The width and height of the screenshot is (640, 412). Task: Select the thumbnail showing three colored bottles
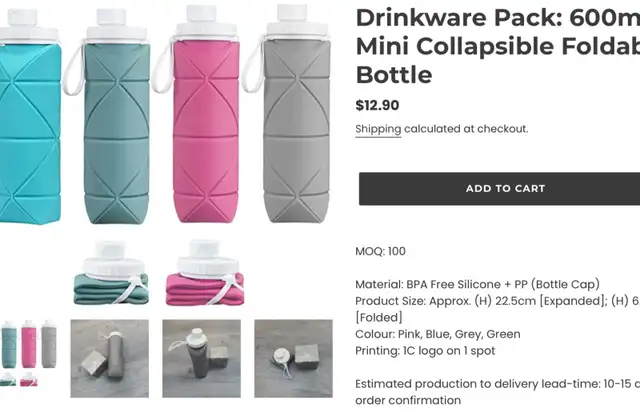tap(29, 354)
